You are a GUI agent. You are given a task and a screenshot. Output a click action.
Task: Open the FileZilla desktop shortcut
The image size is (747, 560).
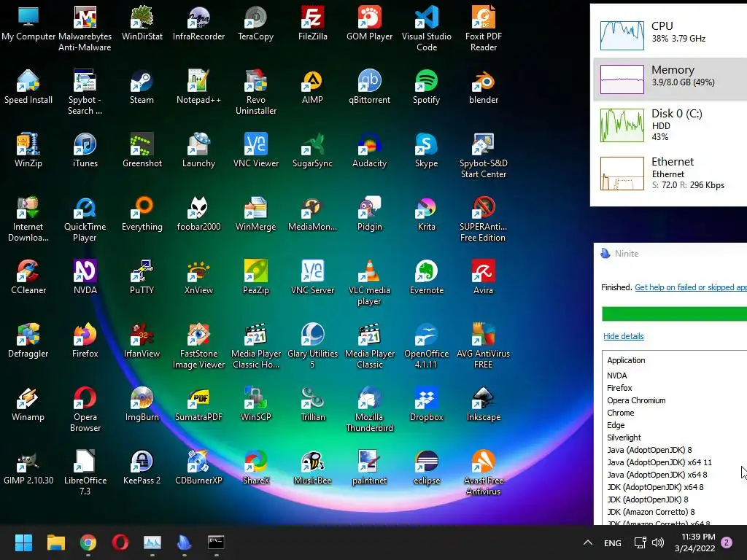(x=312, y=23)
